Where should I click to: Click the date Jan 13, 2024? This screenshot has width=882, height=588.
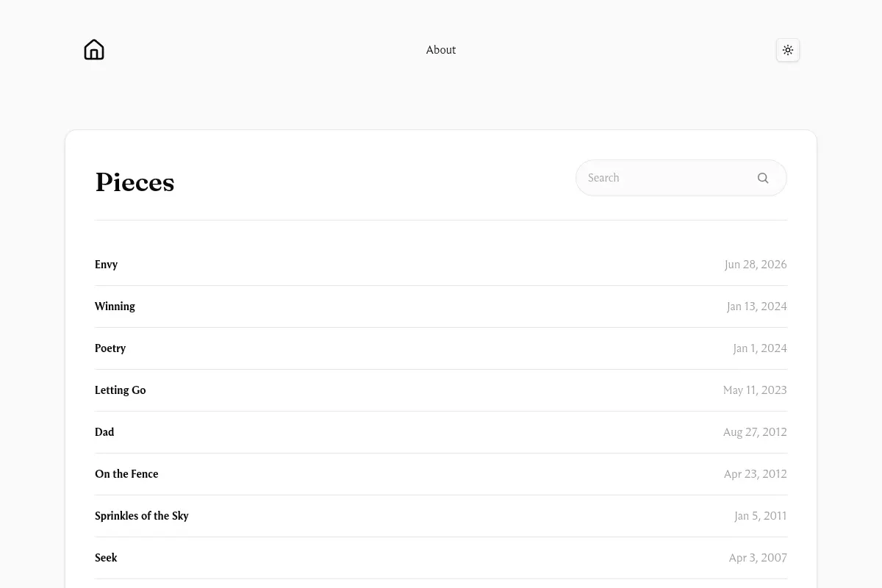[757, 306]
